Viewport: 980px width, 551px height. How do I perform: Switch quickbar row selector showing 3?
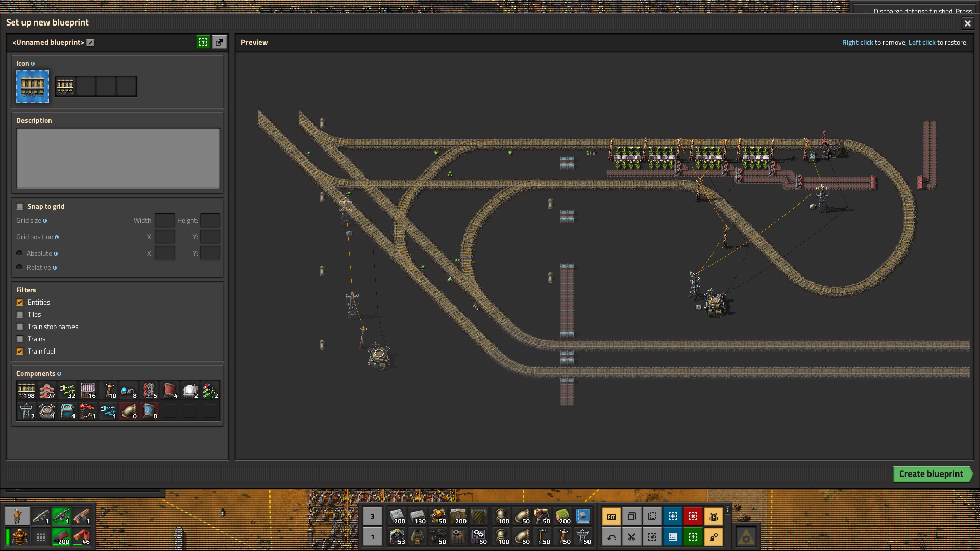pyautogui.click(x=373, y=517)
